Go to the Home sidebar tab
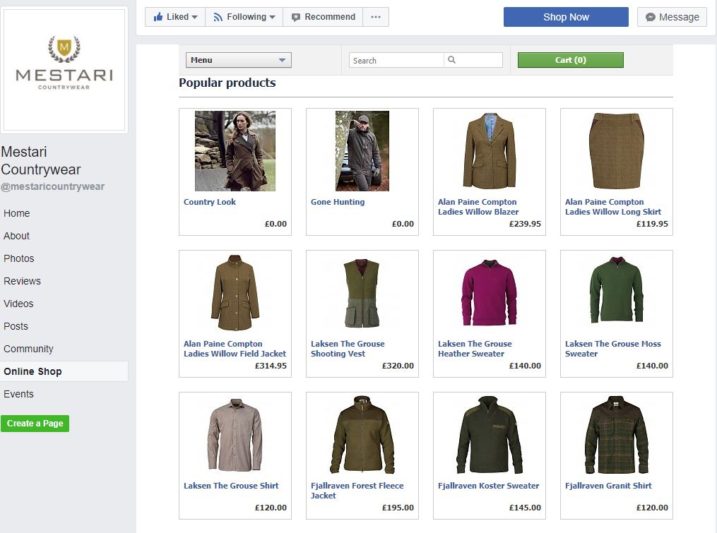 click(x=16, y=213)
